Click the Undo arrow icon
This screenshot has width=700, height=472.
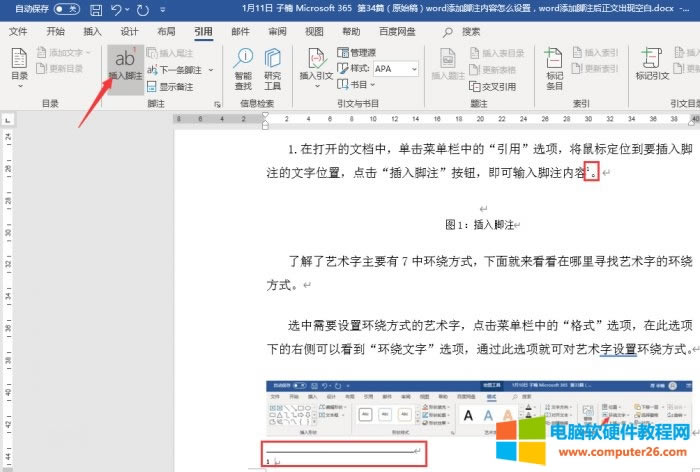point(118,9)
